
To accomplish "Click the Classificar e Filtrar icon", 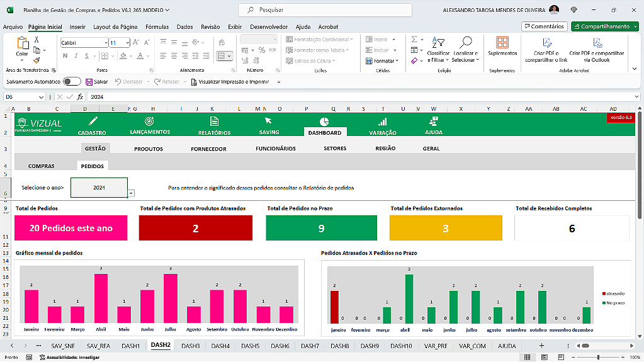I will 438,42.
